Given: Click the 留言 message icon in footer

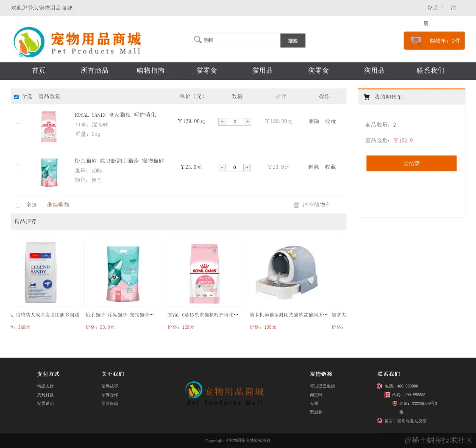Looking at the screenshot, I should (379, 420).
